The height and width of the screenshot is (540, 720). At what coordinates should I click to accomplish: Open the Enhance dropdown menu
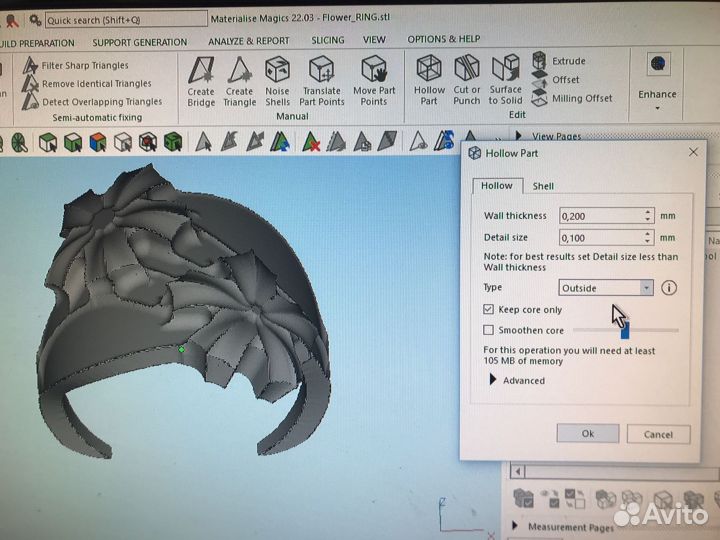657,100
